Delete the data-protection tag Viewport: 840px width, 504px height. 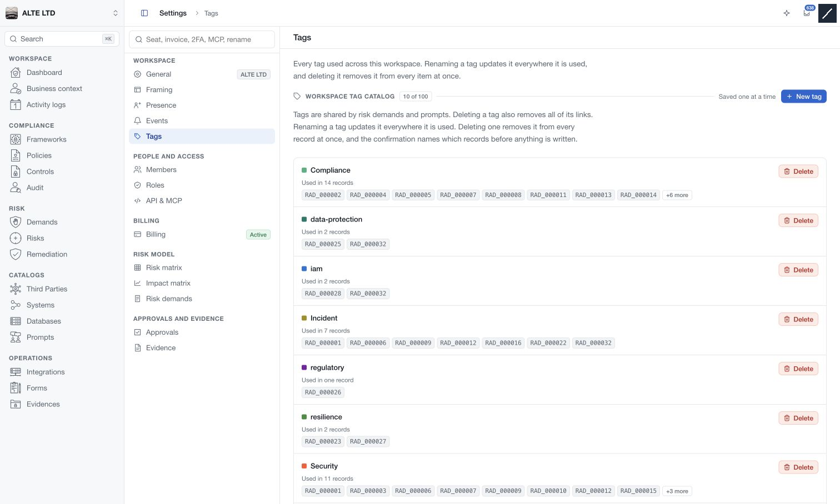pyautogui.click(x=798, y=221)
